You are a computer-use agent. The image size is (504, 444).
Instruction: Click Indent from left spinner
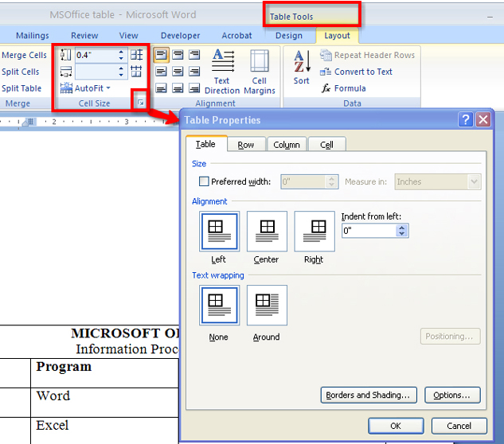[x=402, y=230]
